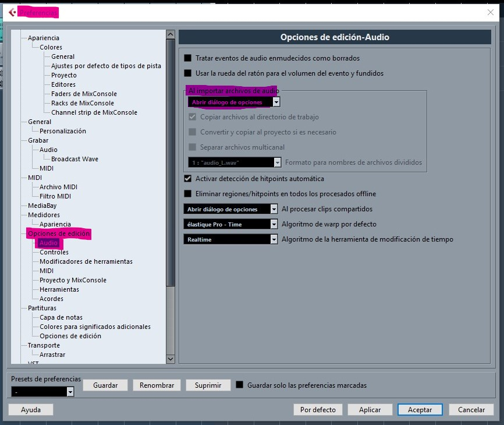Enable treating muted audio events as deleted

tap(188, 58)
